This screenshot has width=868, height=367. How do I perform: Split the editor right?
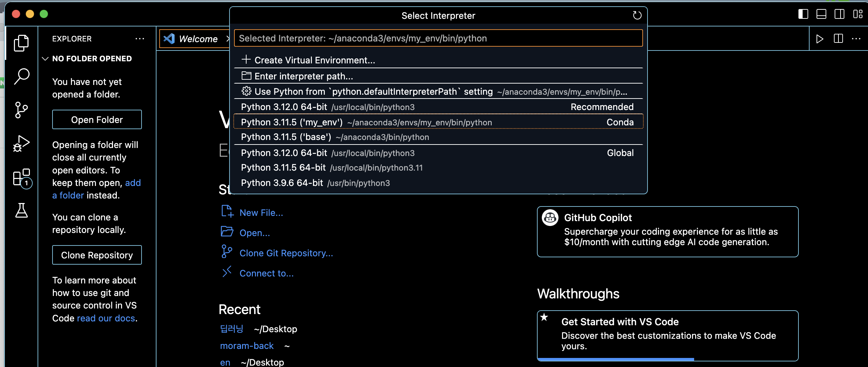pyautogui.click(x=838, y=39)
